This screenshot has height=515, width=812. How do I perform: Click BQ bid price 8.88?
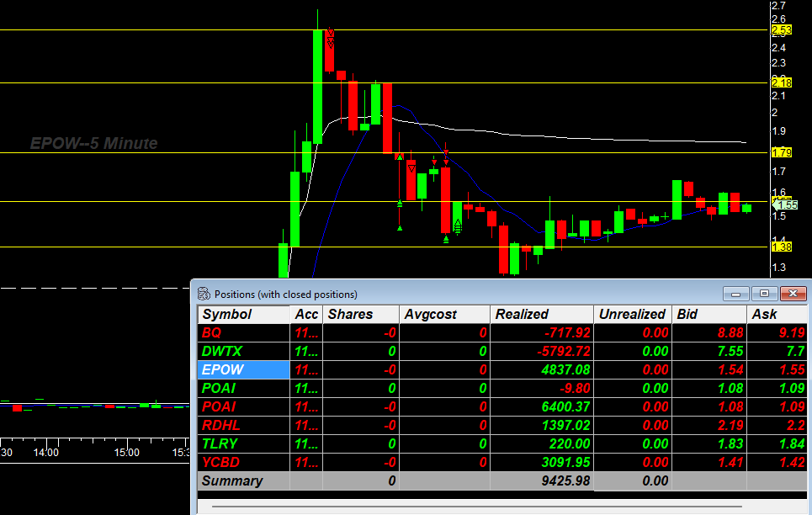730,333
